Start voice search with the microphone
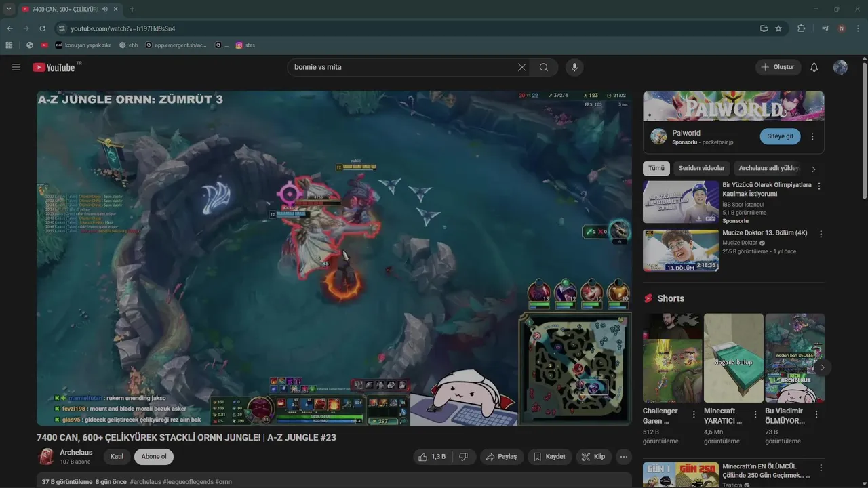 pyautogui.click(x=574, y=67)
